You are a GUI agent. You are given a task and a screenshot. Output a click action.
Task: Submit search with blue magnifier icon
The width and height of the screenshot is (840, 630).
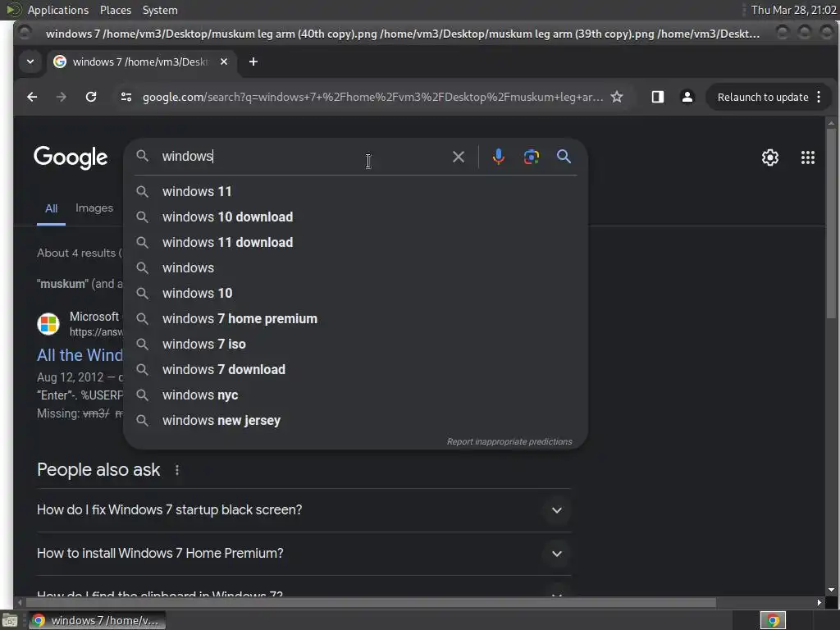tap(564, 157)
